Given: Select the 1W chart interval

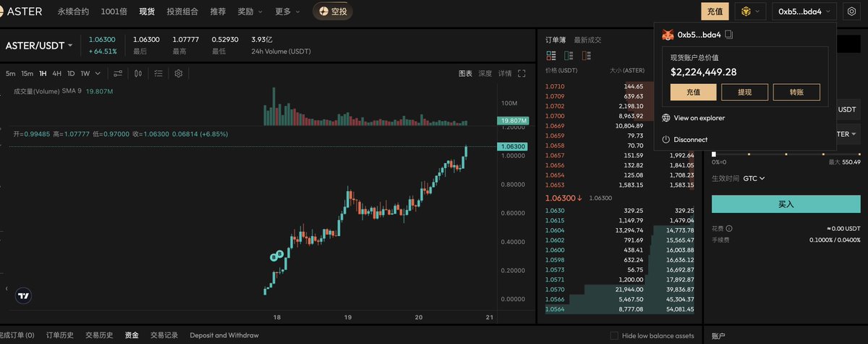Looking at the screenshot, I should pos(85,73).
